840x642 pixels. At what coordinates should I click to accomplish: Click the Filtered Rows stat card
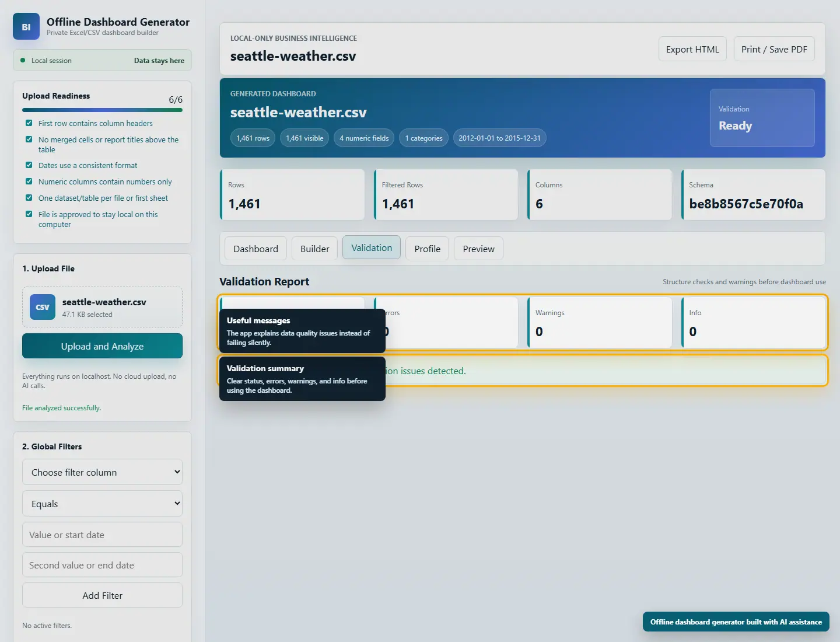pos(446,195)
